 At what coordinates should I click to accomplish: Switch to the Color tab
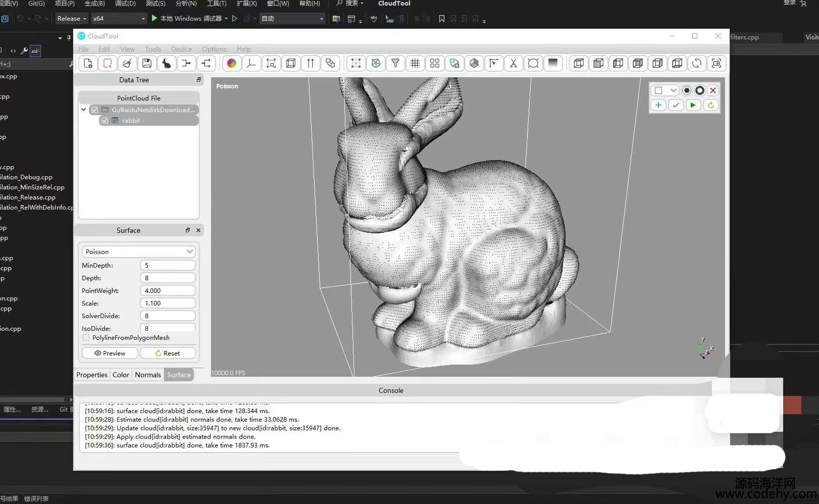coord(121,375)
